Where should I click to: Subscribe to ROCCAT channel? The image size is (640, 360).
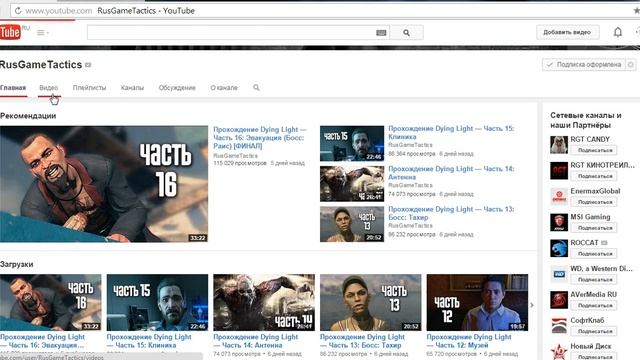point(595,253)
